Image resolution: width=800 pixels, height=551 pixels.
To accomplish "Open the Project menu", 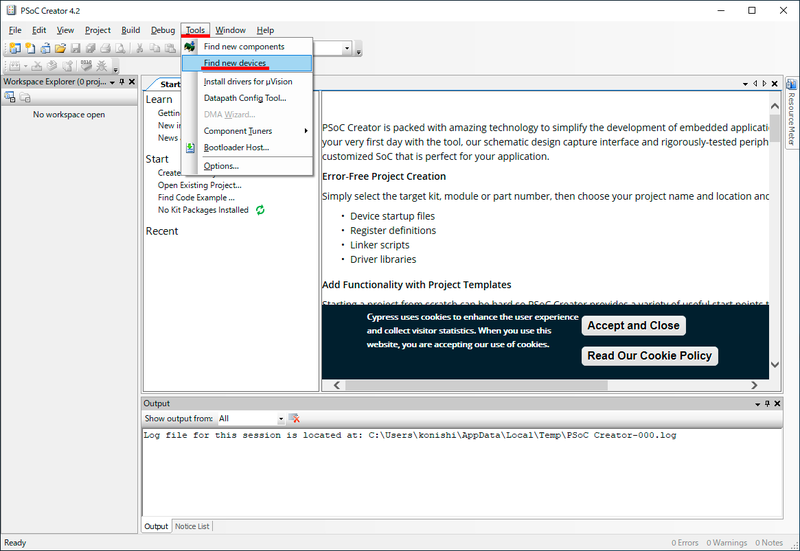I will [x=97, y=30].
